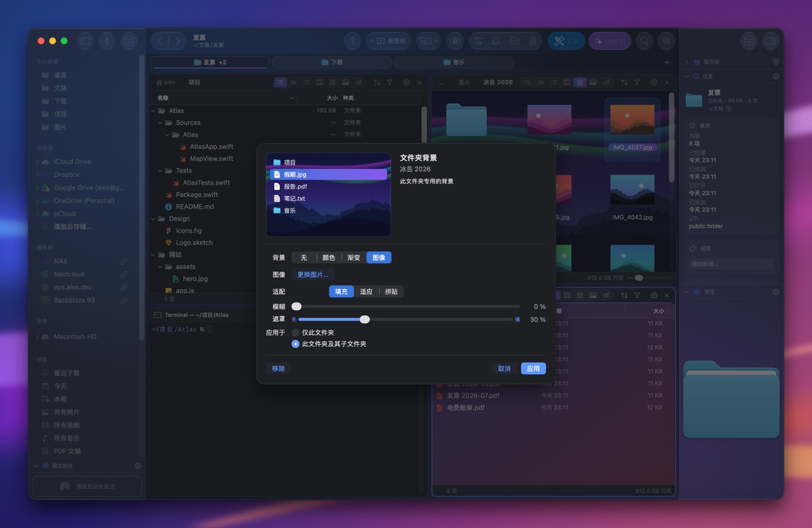This screenshot has height=528, width=812.
Task: Click the search magnifier icon in the toolbar
Action: pos(645,41)
